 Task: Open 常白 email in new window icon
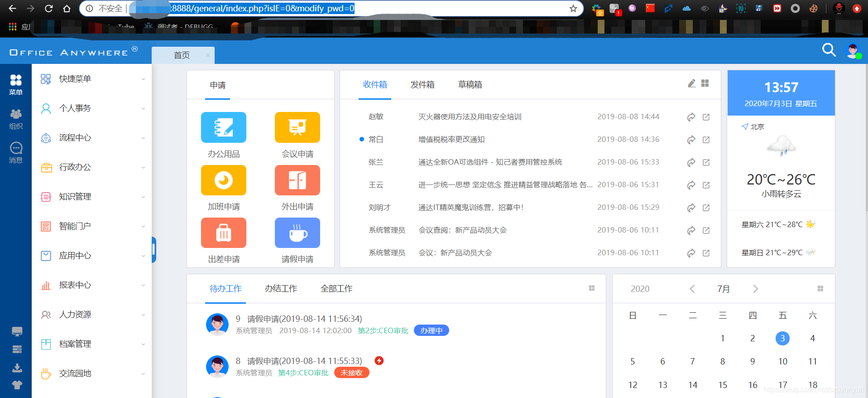pyautogui.click(x=706, y=140)
